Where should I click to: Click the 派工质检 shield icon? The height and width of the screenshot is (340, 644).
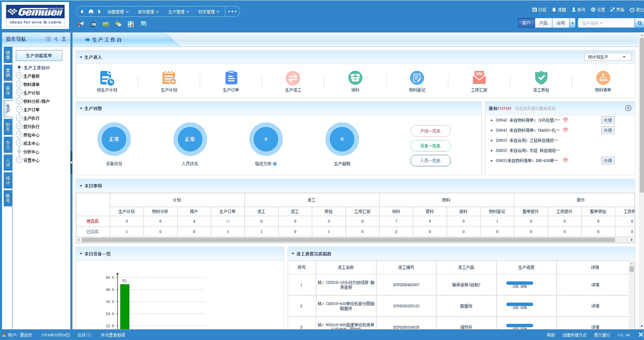[541, 78]
